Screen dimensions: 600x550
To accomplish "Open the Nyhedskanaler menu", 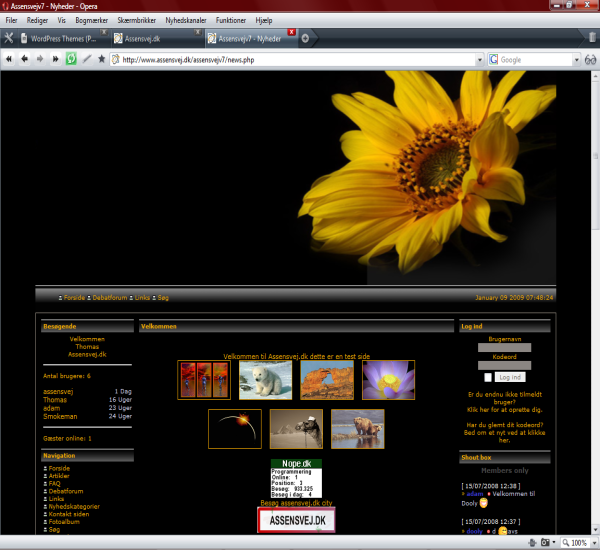I will tap(186, 20).
